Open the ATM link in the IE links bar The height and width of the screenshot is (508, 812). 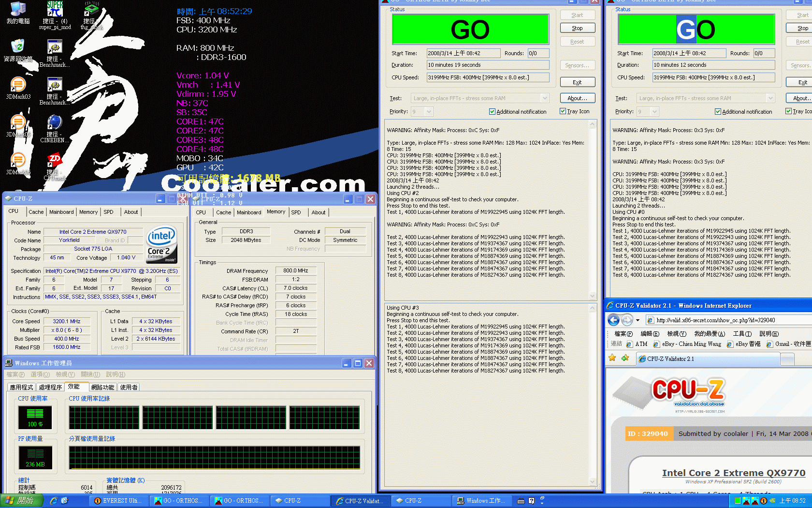[637, 344]
